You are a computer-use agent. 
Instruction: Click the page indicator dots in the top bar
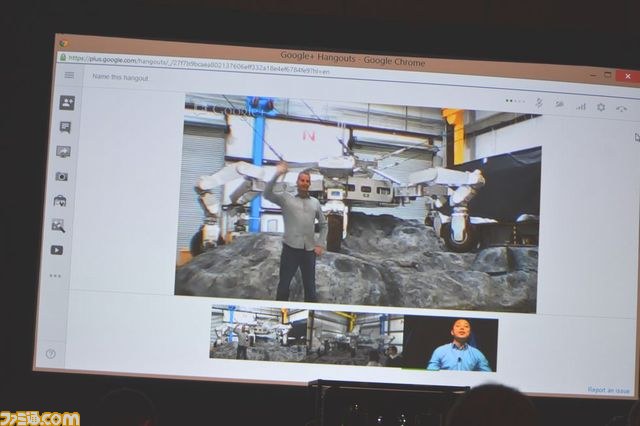tap(515, 101)
